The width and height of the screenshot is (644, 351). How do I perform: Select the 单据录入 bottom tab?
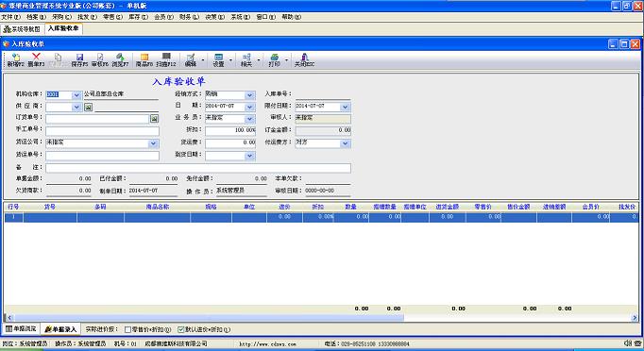pos(60,329)
